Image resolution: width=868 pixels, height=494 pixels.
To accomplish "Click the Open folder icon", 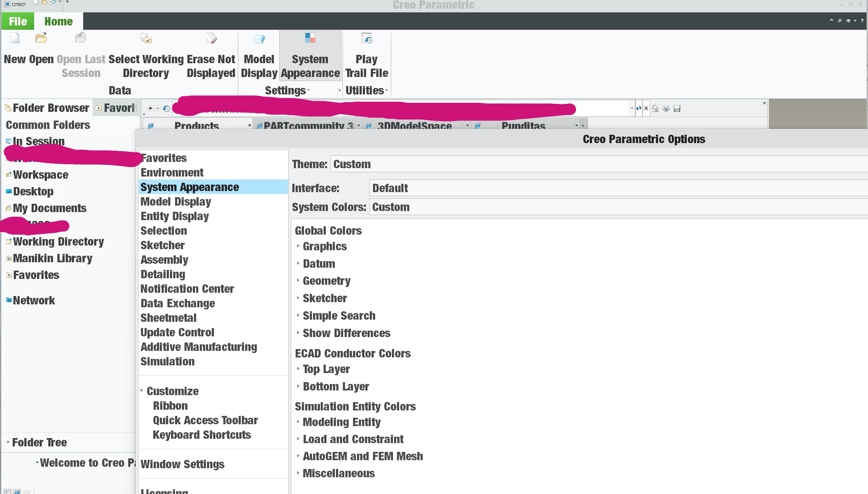I will [41, 39].
